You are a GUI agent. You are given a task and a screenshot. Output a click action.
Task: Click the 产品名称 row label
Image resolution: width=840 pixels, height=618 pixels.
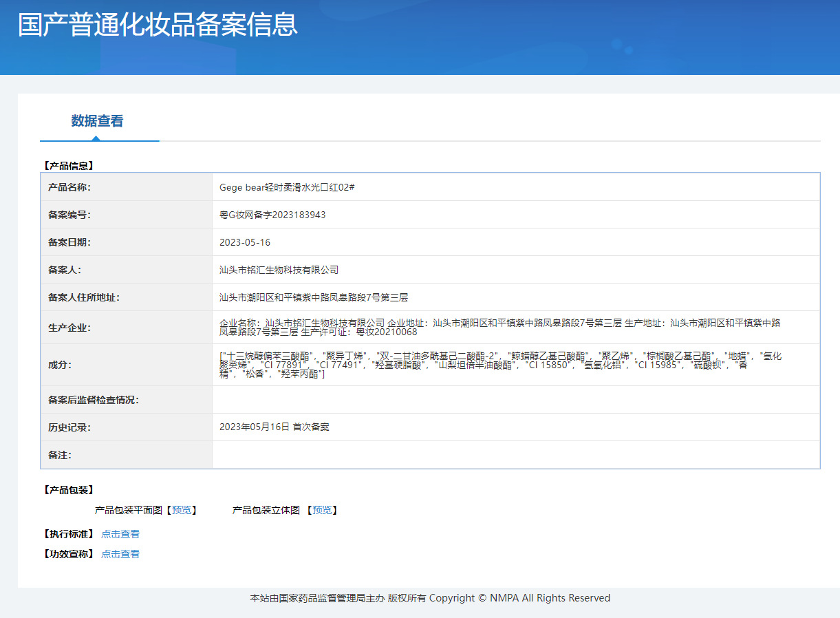[x=69, y=187]
